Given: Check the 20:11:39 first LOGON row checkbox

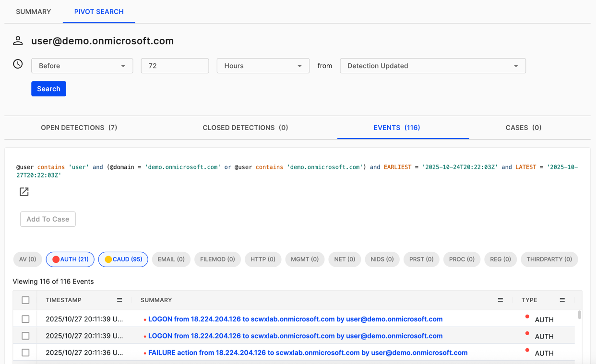Looking at the screenshot, I should (25, 319).
